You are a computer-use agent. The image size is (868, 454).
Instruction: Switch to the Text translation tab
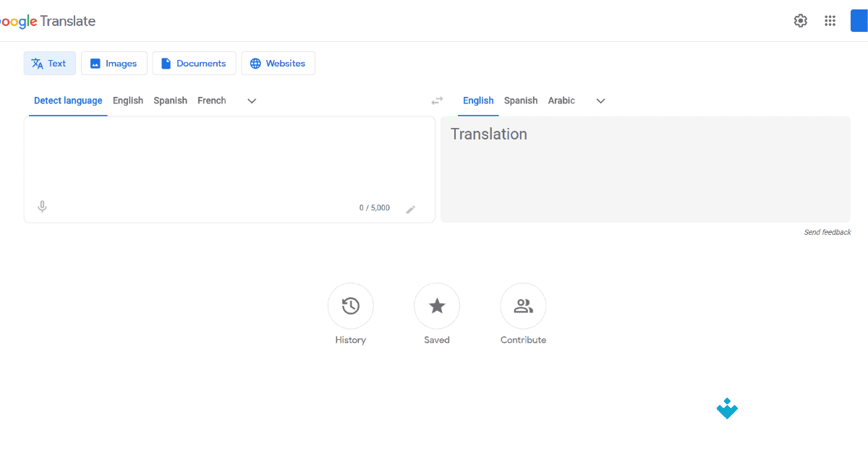pyautogui.click(x=49, y=63)
